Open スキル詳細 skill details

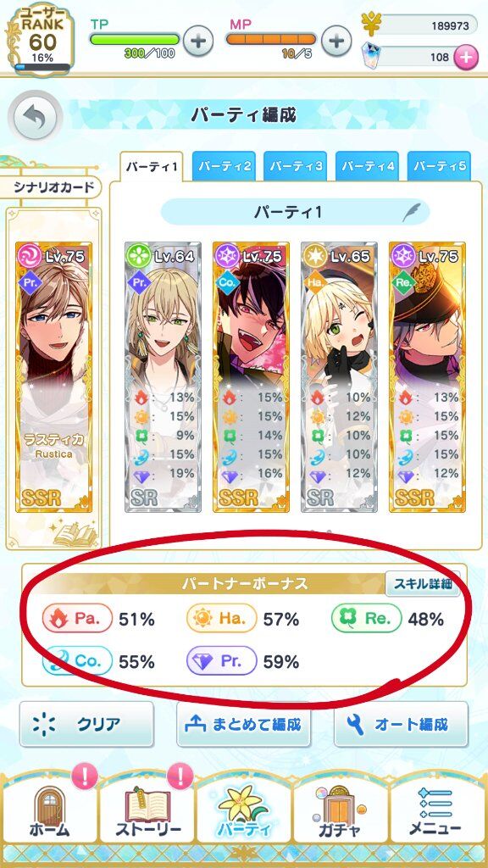click(x=423, y=584)
